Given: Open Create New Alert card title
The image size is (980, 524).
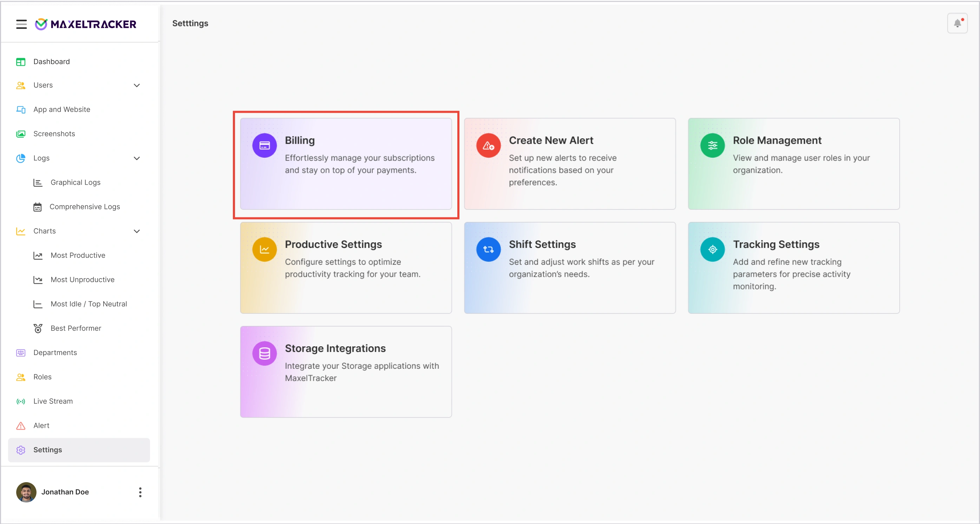Looking at the screenshot, I should tap(551, 140).
